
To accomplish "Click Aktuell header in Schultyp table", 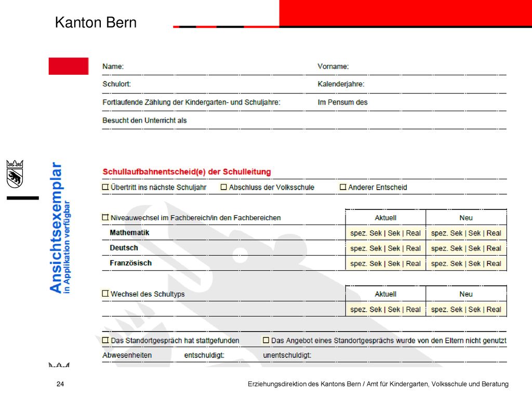I will (x=385, y=294).
